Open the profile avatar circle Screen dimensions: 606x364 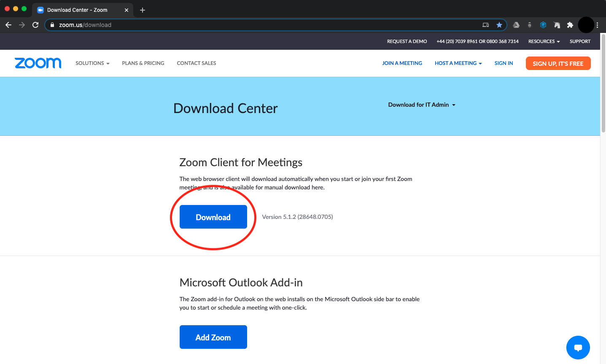pyautogui.click(x=586, y=25)
